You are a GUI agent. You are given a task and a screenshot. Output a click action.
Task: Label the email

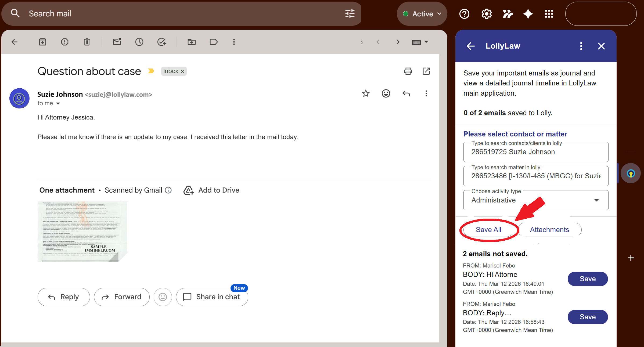(x=214, y=42)
